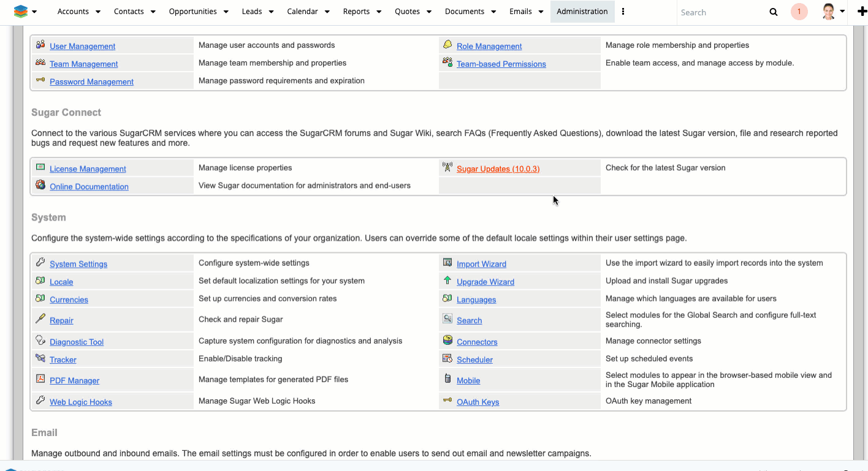Expand the Contacts menu dropdown arrow

pos(153,12)
